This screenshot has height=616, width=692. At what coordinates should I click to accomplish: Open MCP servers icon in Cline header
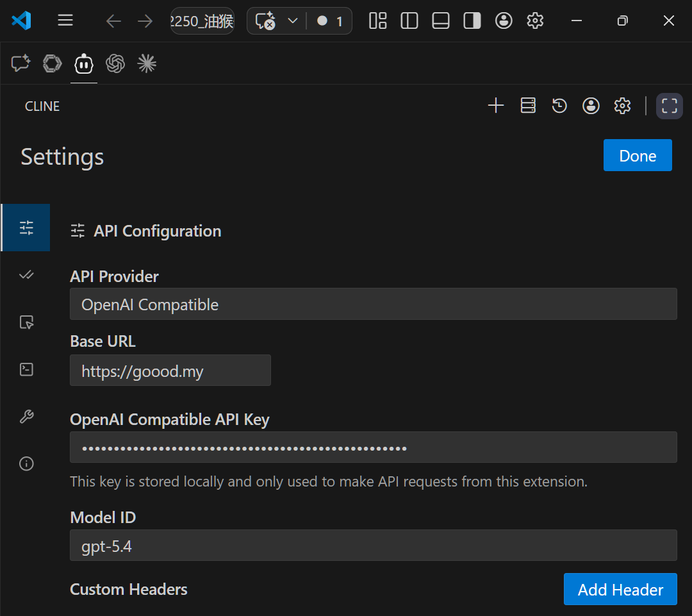point(528,106)
